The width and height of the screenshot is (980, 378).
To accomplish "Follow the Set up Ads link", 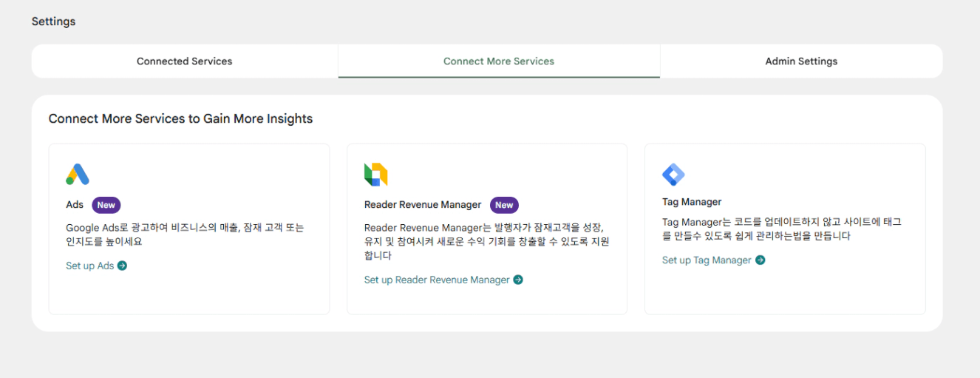I will [89, 266].
